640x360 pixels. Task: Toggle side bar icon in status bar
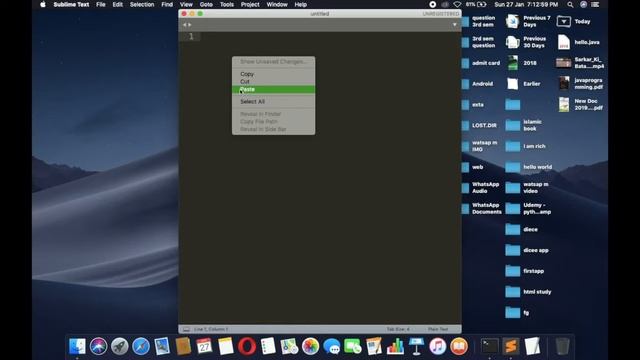pos(186,329)
